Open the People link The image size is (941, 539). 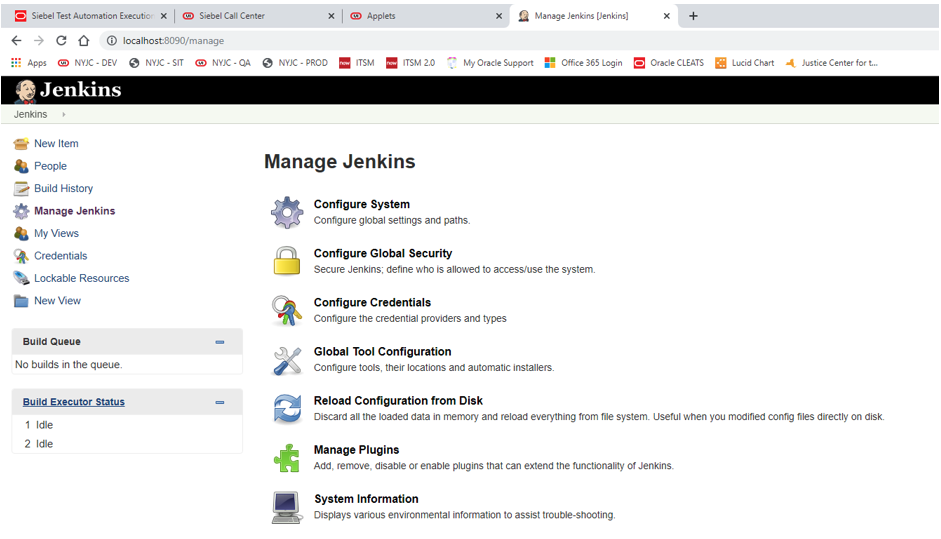coord(50,166)
